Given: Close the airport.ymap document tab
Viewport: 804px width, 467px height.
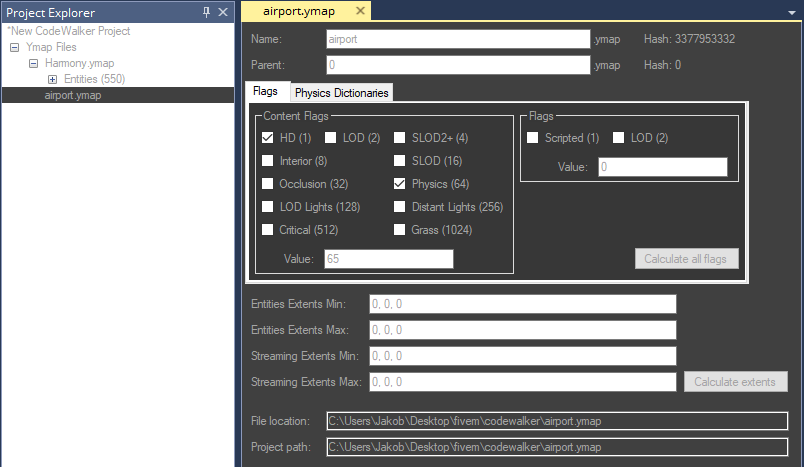Looking at the screenshot, I should 358,11.
